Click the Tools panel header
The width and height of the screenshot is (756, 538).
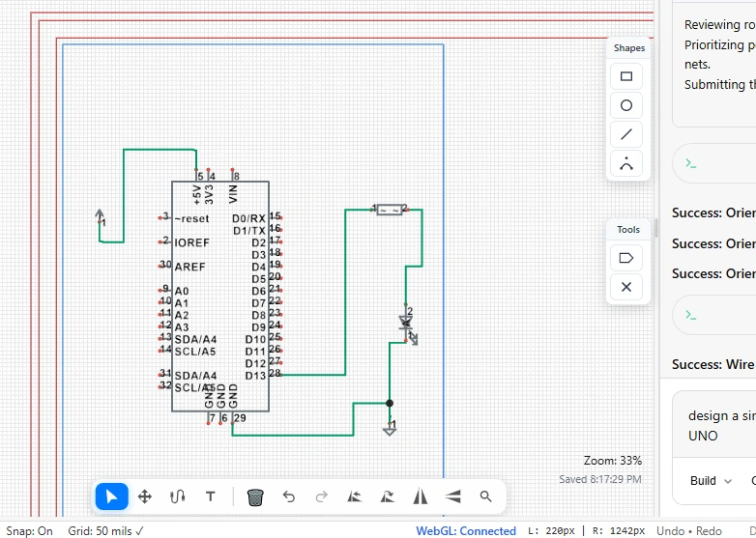(628, 229)
